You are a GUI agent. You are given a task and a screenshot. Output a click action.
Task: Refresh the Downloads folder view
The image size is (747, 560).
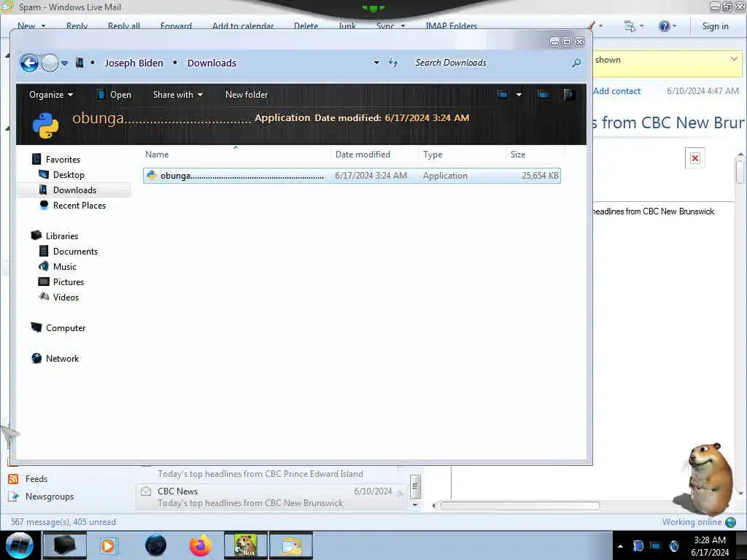point(393,63)
